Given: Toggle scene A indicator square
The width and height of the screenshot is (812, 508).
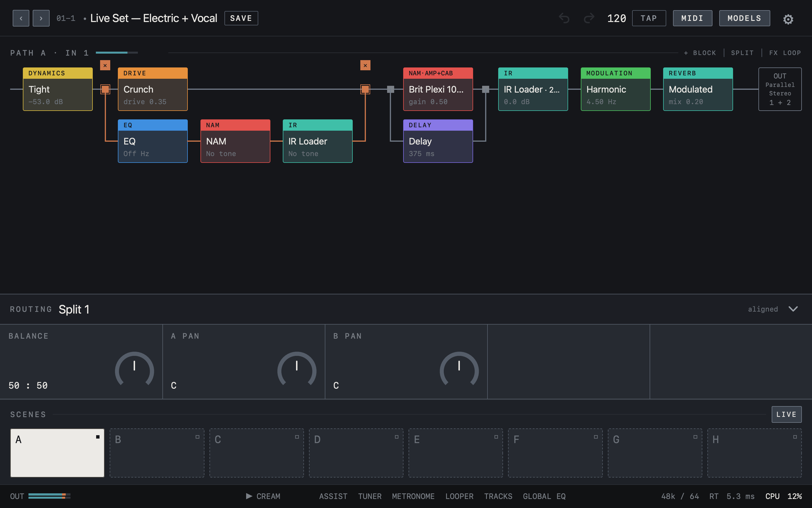Looking at the screenshot, I should (98, 437).
